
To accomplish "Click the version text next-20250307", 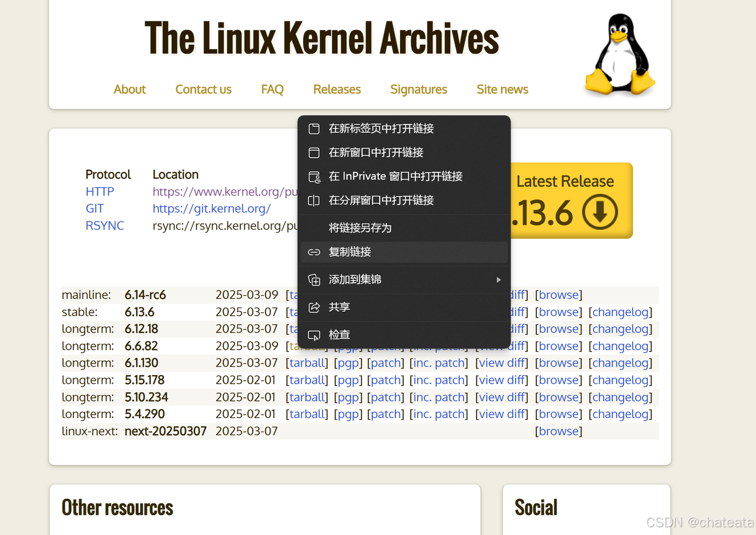I will [165, 432].
